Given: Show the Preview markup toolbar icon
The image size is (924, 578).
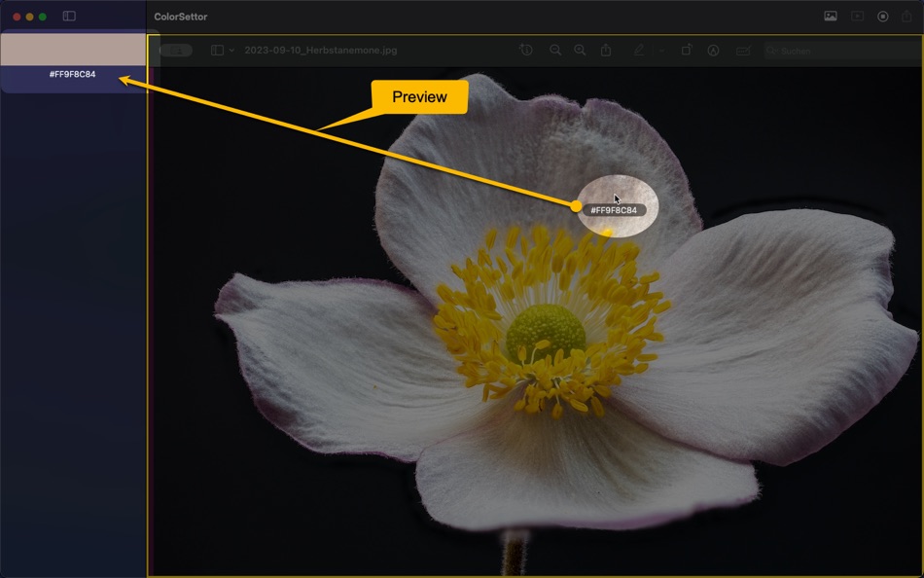Looking at the screenshot, I should [x=713, y=51].
